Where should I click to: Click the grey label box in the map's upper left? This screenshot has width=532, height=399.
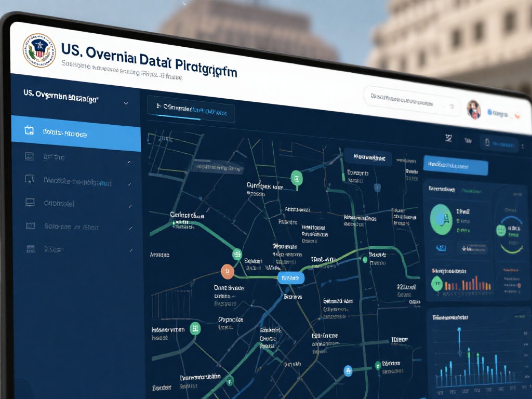[x=218, y=167]
